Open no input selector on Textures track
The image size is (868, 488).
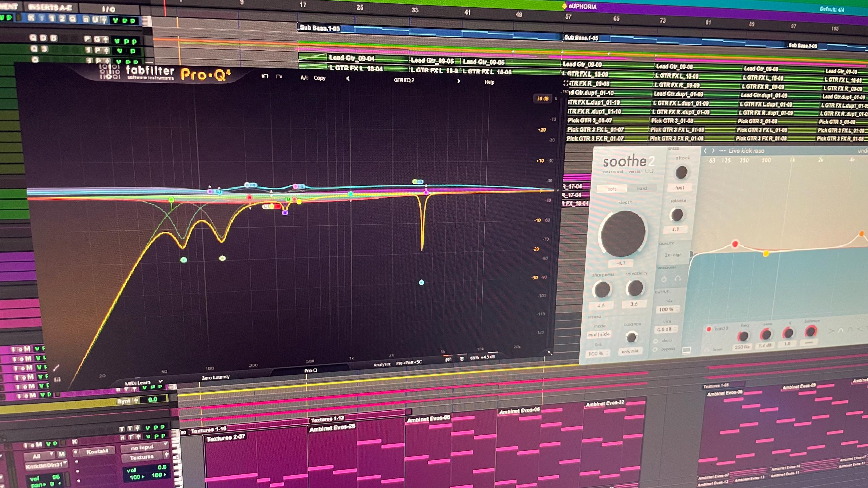(x=144, y=448)
